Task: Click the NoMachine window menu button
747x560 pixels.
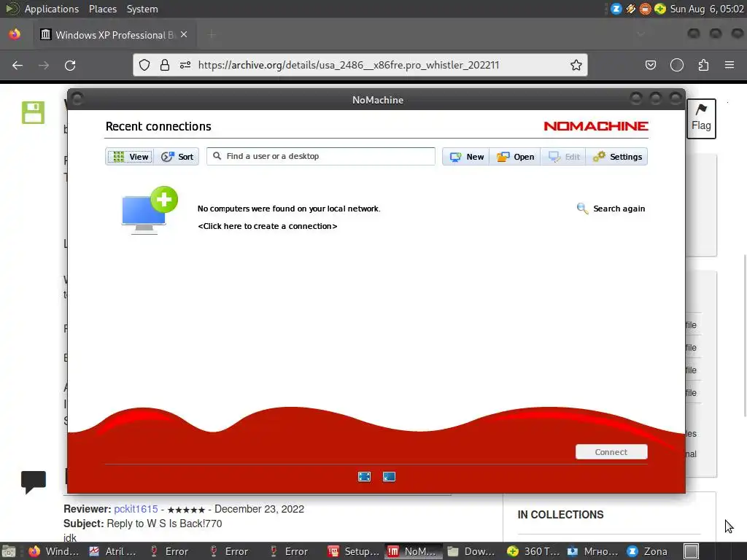Action: point(77,99)
